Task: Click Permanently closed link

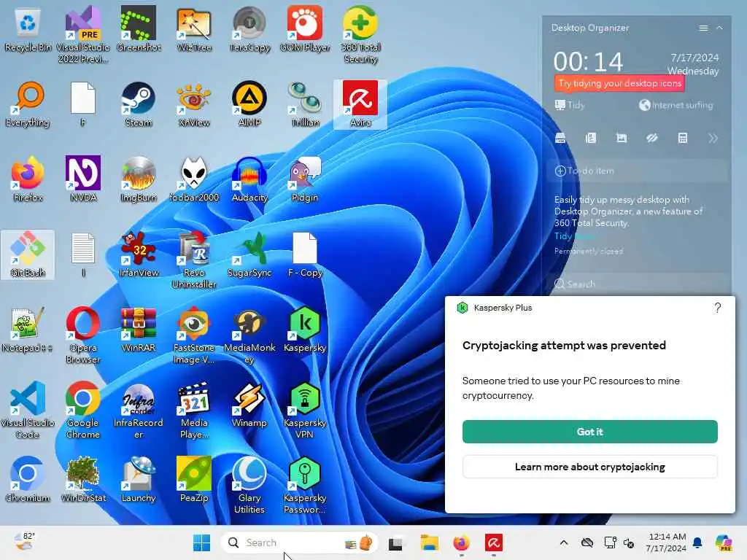Action: (x=589, y=252)
